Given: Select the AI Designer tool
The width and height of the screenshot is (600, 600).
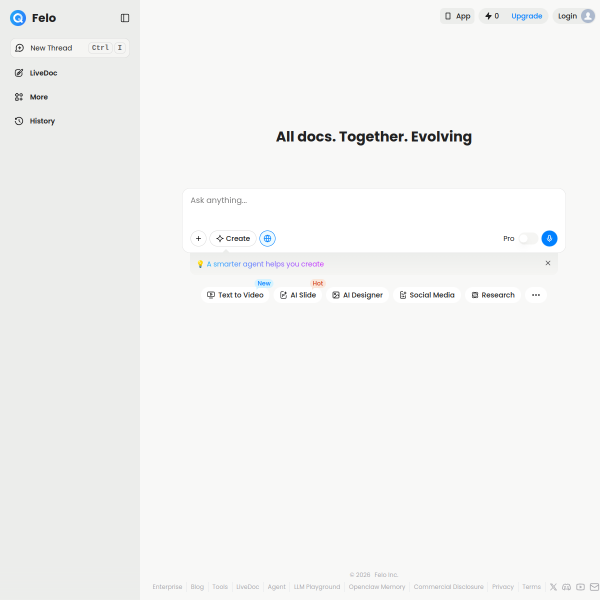Looking at the screenshot, I should pyautogui.click(x=357, y=295).
